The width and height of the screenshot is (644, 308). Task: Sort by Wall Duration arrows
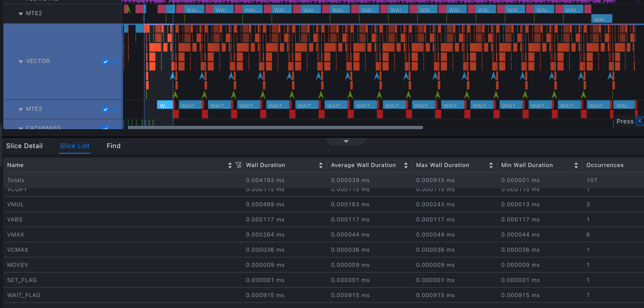(x=321, y=165)
